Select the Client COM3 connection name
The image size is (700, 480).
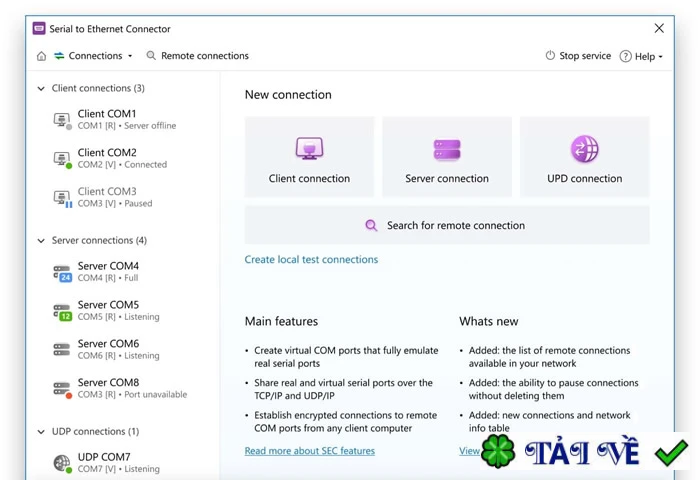[107, 192]
